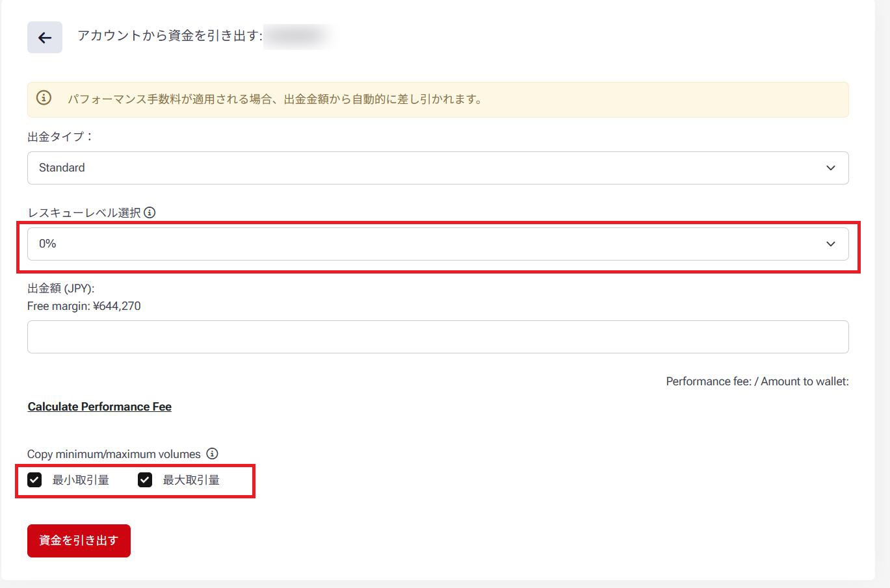Click info icon beside Copy minimum/maximum volumes
890x588 pixels.
[212, 454]
